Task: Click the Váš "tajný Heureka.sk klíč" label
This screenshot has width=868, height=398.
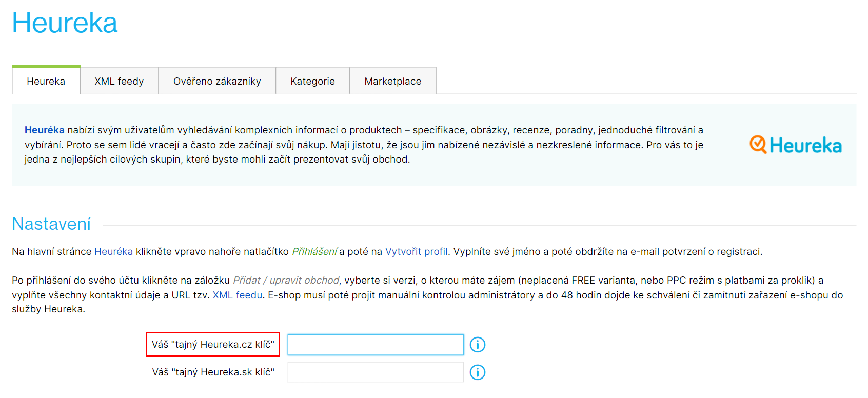Action: click(x=213, y=372)
